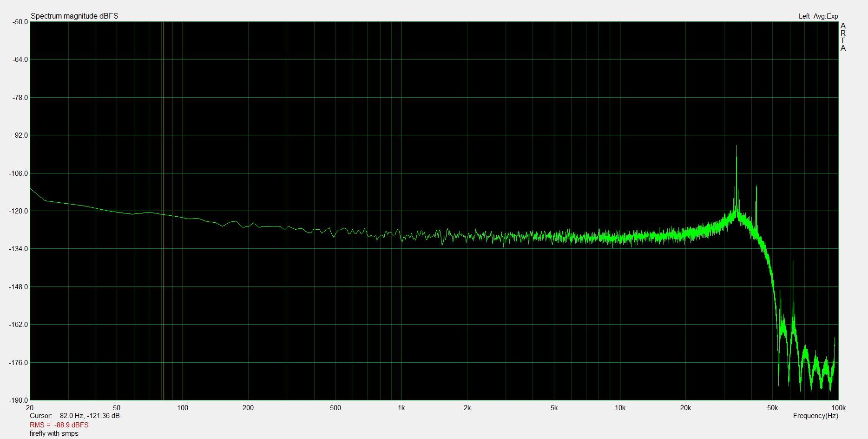Screen dimensions: 868x439
Task: Click the '-162.0' y-axis label
Action: pos(18,325)
